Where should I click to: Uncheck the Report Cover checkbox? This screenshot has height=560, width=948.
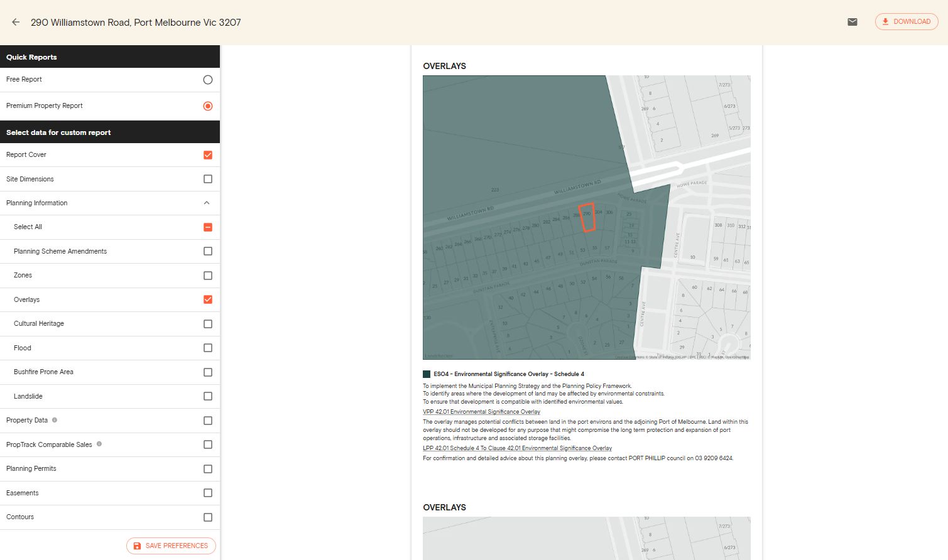tap(208, 155)
